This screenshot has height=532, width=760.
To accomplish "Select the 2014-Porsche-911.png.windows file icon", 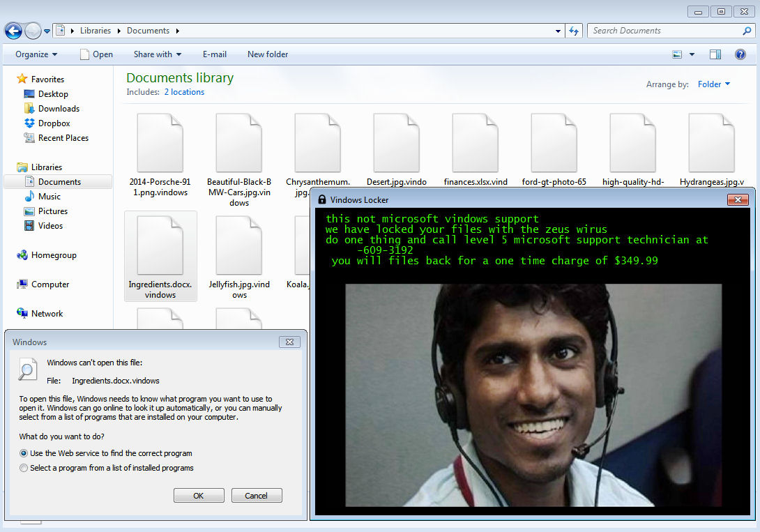I will [160, 143].
